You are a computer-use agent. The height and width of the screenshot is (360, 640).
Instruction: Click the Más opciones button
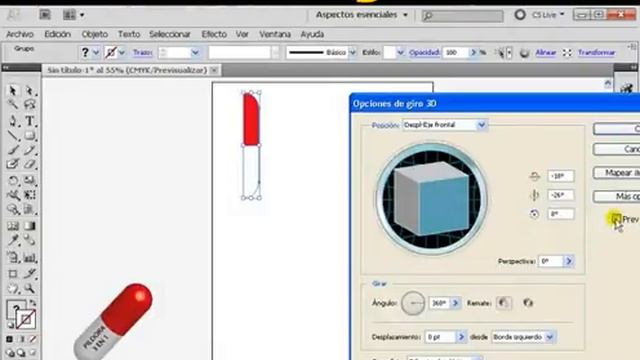617,196
